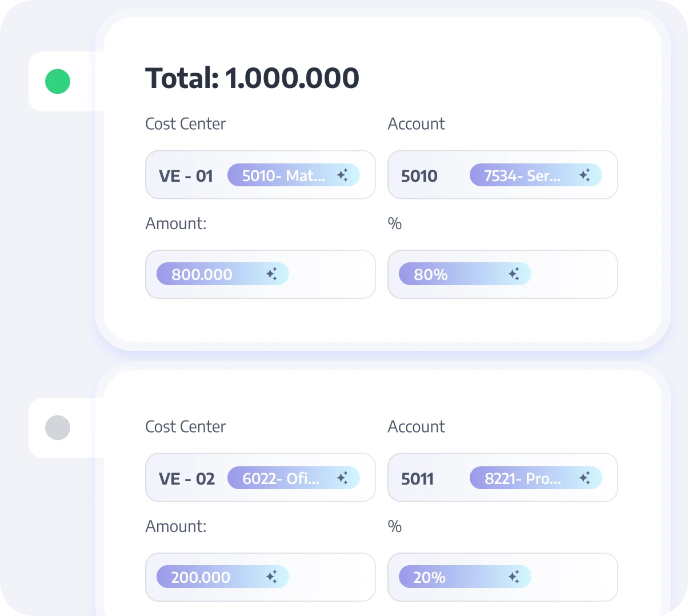
Task: Click the 7534- Ser... account suggestion
Action: (x=522, y=175)
